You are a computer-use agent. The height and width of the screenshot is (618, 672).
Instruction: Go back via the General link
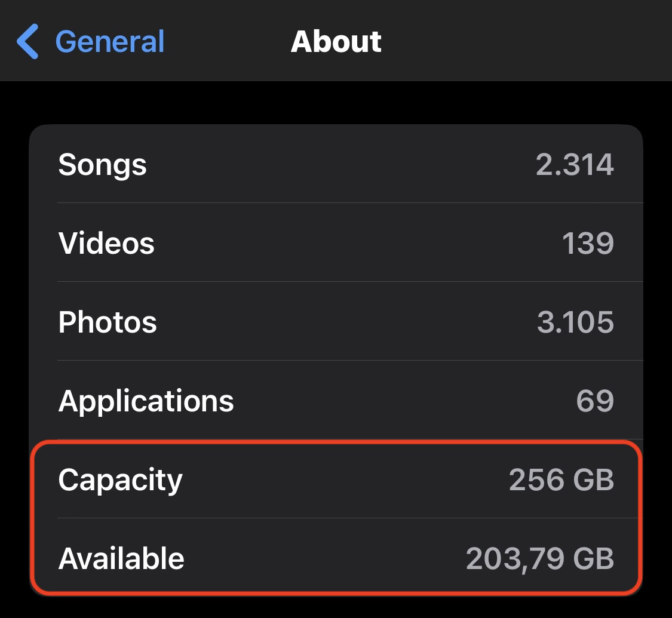[109, 41]
